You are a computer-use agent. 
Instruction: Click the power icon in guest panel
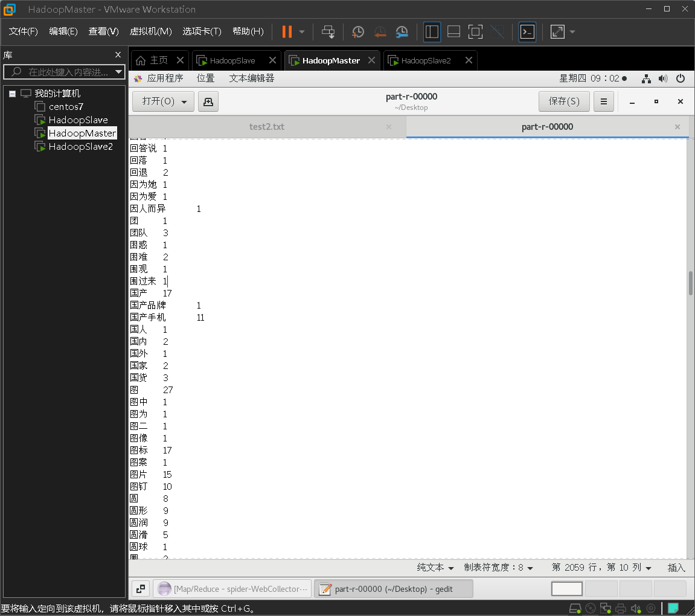point(681,79)
